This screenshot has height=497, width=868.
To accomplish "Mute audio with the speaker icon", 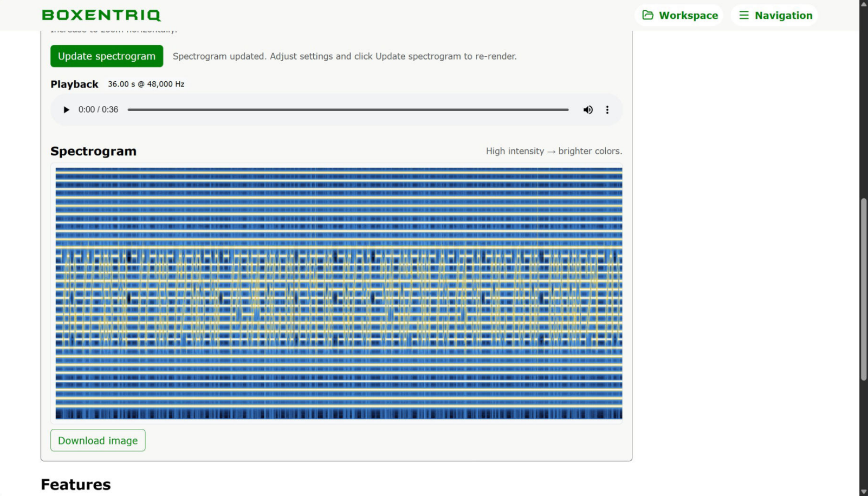I will click(588, 110).
